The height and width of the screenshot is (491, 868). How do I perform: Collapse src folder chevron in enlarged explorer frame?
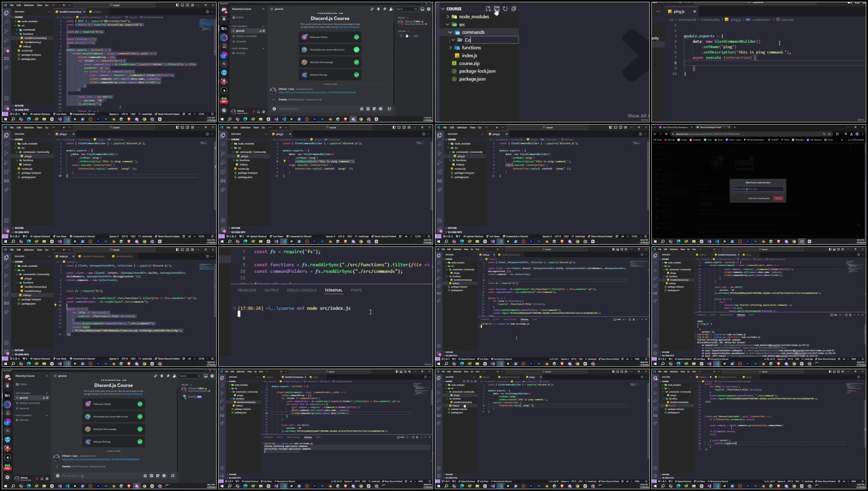447,24
